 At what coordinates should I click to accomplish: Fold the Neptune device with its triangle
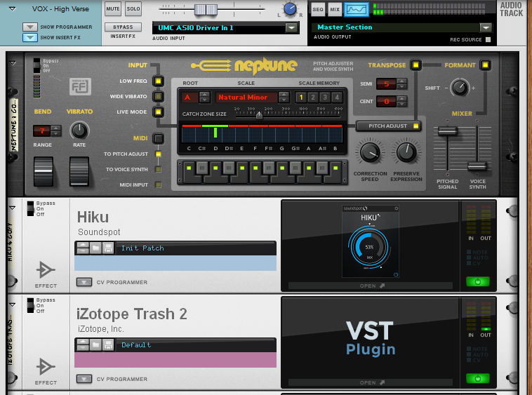coord(13,63)
